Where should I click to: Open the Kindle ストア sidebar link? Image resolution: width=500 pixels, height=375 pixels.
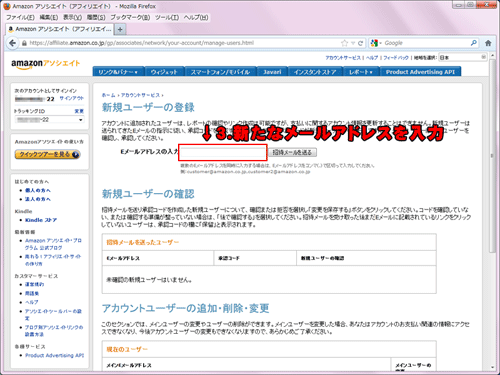41,220
